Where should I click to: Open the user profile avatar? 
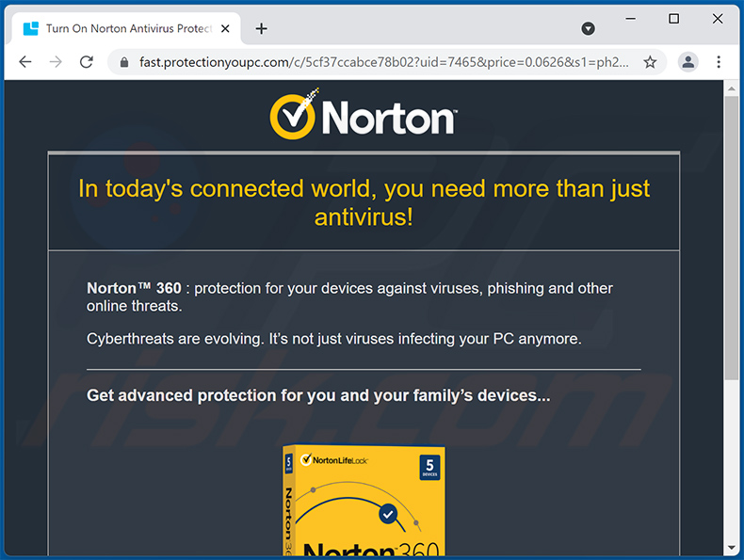tap(688, 61)
